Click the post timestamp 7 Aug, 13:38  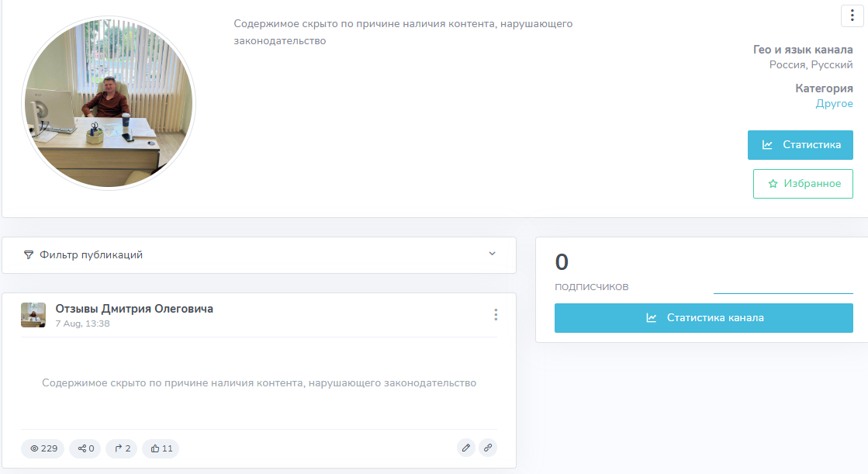[82, 323]
